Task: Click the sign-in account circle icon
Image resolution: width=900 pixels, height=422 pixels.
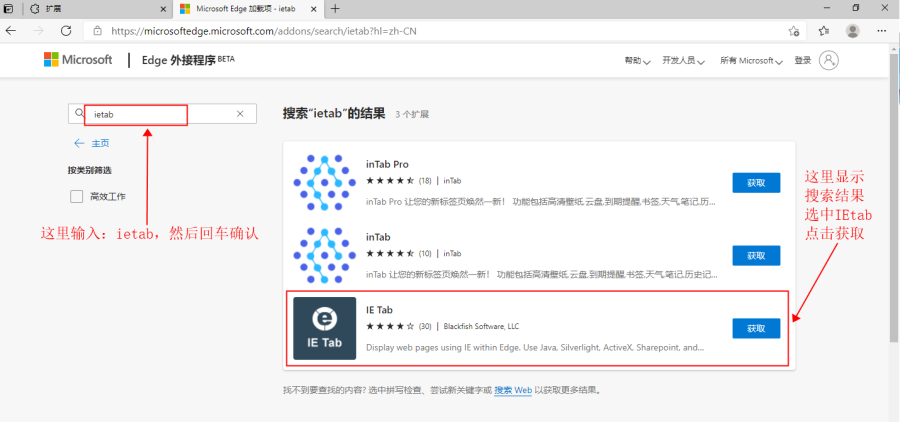Action: coord(829,60)
